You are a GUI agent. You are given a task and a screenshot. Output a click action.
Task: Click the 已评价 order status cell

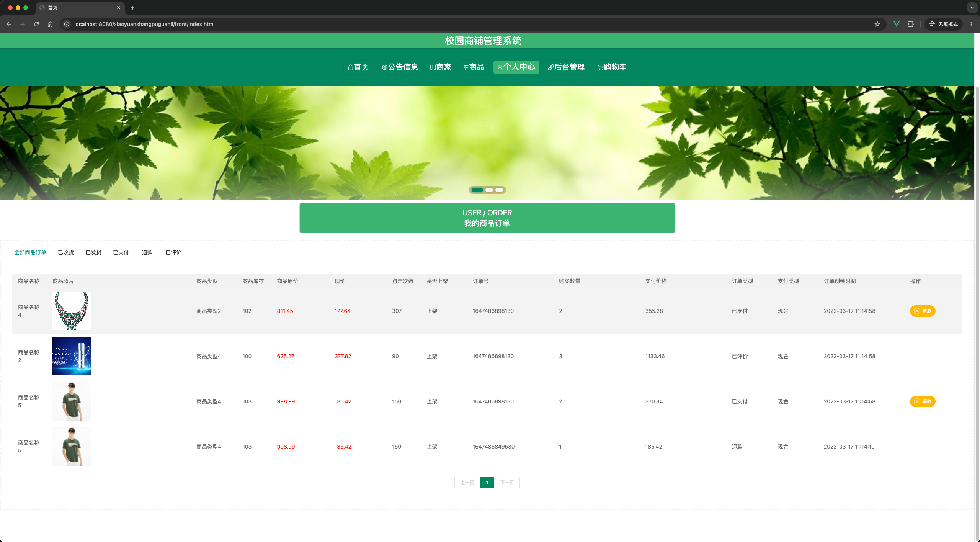(x=740, y=356)
